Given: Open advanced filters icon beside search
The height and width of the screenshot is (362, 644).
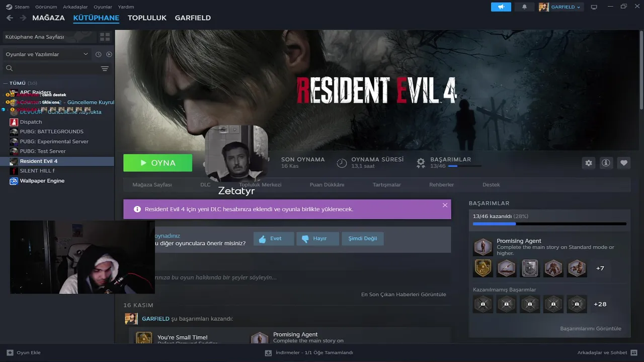Looking at the screenshot, I should [x=105, y=68].
